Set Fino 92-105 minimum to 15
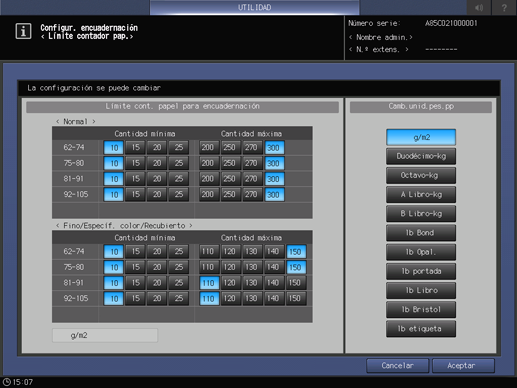 [135, 298]
